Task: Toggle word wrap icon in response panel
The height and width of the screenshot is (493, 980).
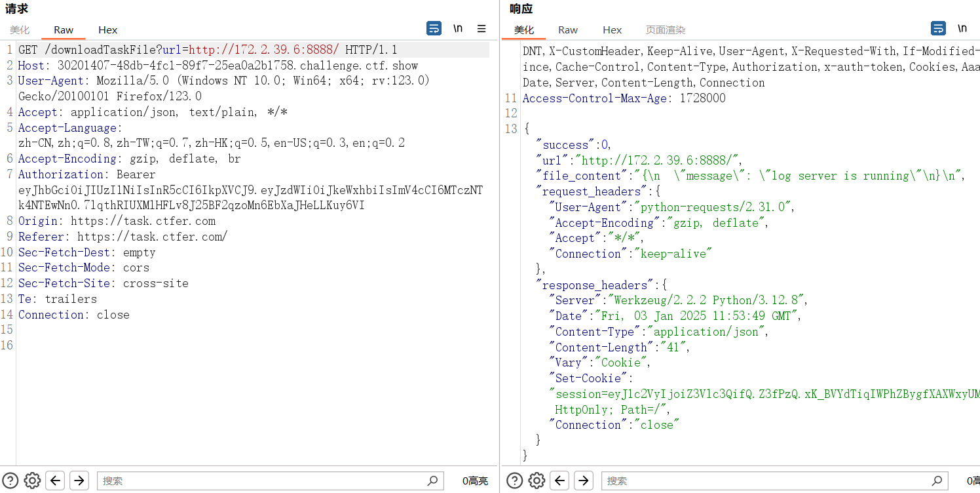Action: (x=938, y=28)
